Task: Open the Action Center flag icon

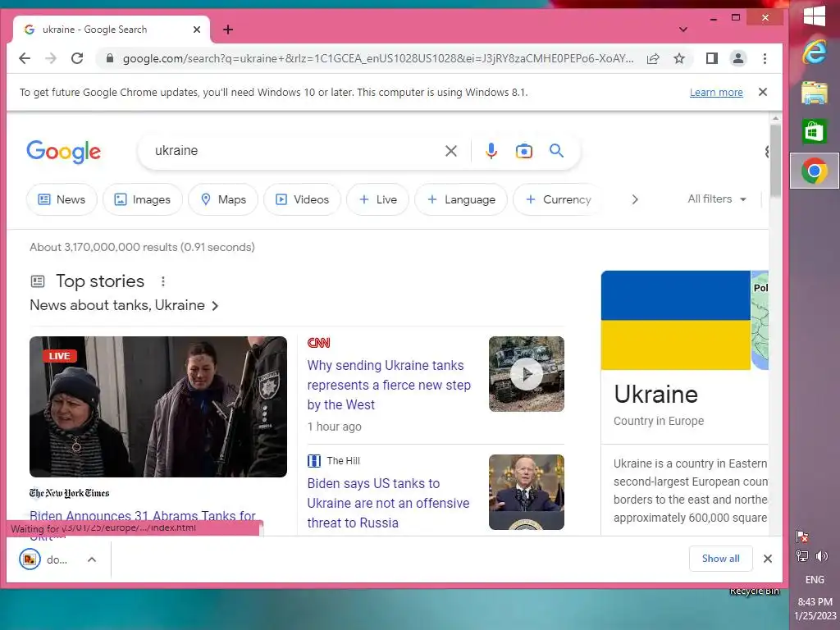Action: pyautogui.click(x=802, y=536)
